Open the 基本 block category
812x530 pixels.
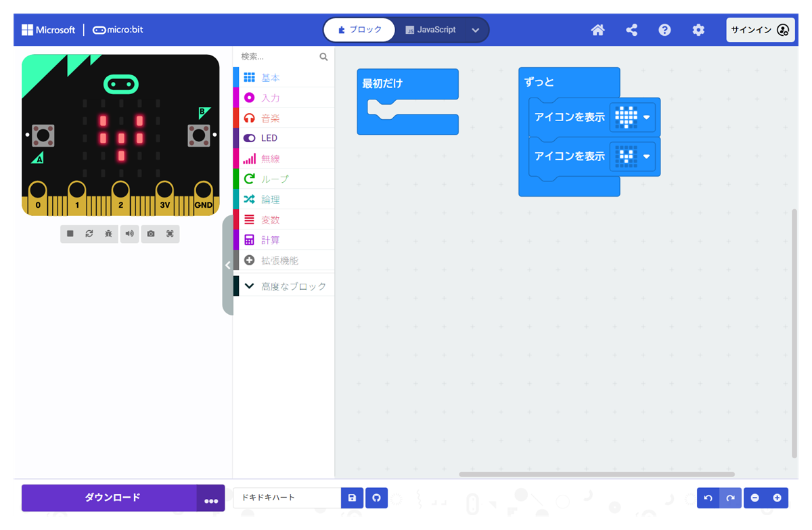coord(284,78)
